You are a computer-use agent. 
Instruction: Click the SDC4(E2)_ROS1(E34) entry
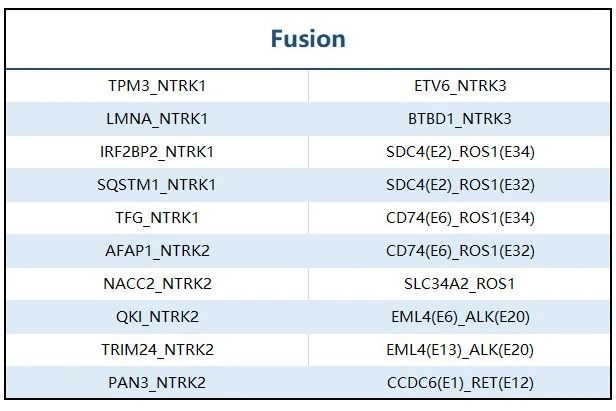point(460,152)
